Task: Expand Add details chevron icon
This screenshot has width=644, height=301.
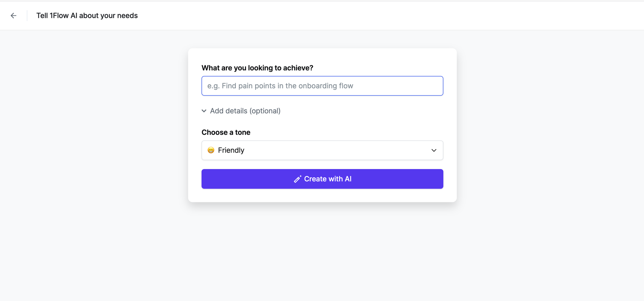Action: click(204, 111)
